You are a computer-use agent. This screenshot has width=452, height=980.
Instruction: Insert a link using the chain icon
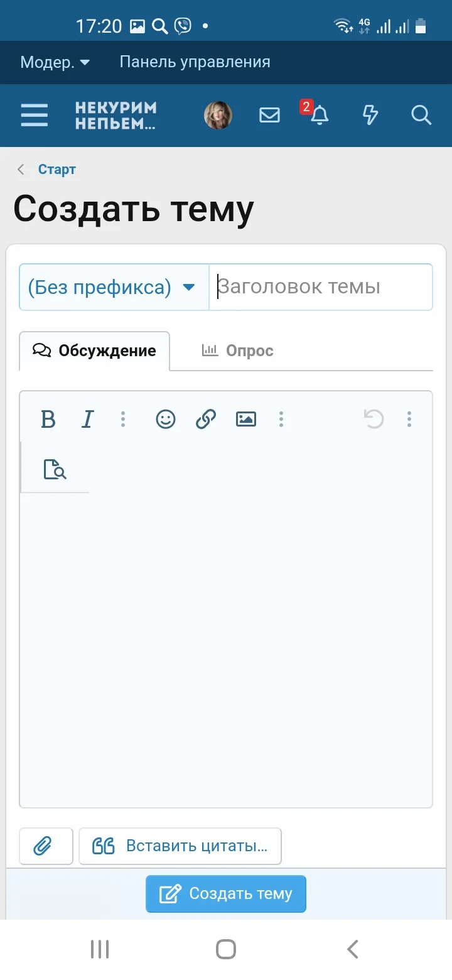point(205,419)
